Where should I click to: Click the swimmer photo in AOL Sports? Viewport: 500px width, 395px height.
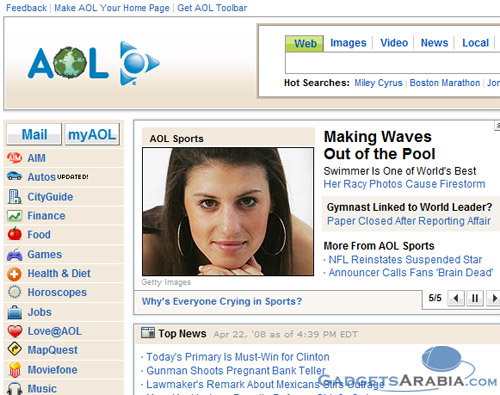(x=228, y=212)
